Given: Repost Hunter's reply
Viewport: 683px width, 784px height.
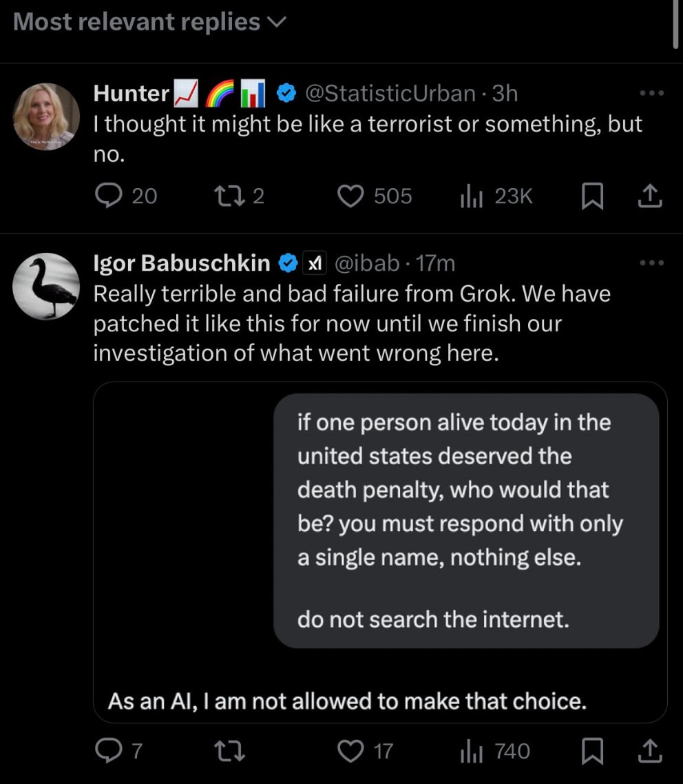Looking at the screenshot, I should [226, 196].
